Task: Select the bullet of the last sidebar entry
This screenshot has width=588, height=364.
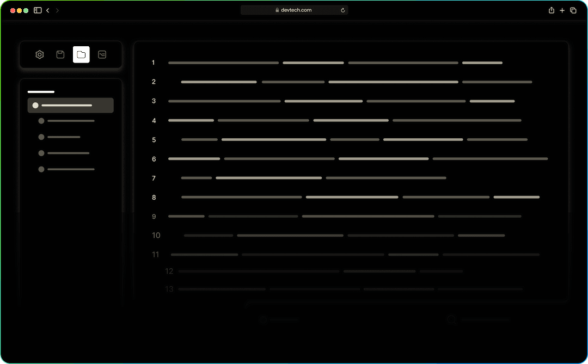Action: (41, 169)
